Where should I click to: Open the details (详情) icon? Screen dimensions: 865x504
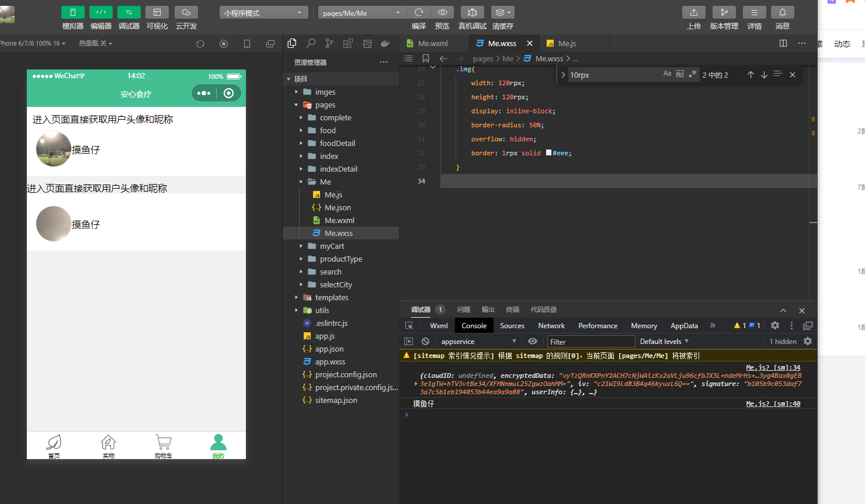point(755,12)
